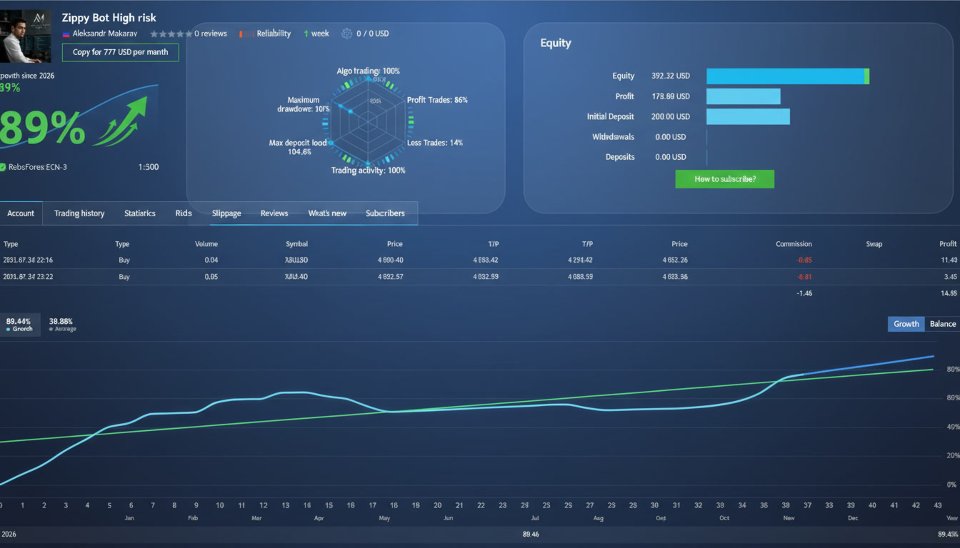Image resolution: width=960 pixels, height=548 pixels.
Task: Click the Equity panel heading
Action: point(555,43)
